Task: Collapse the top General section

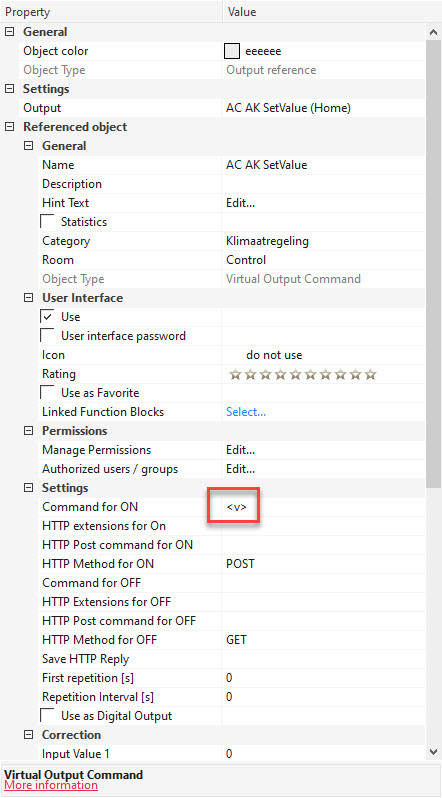Action: pyautogui.click(x=9, y=32)
